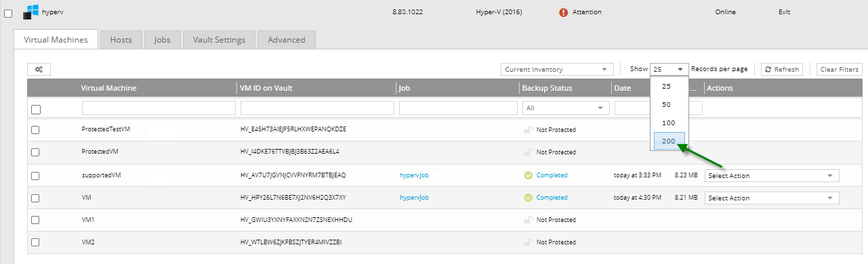This screenshot has width=868, height=264.
Task: Click the VM ID on Vault filter input
Action: pyautogui.click(x=317, y=108)
